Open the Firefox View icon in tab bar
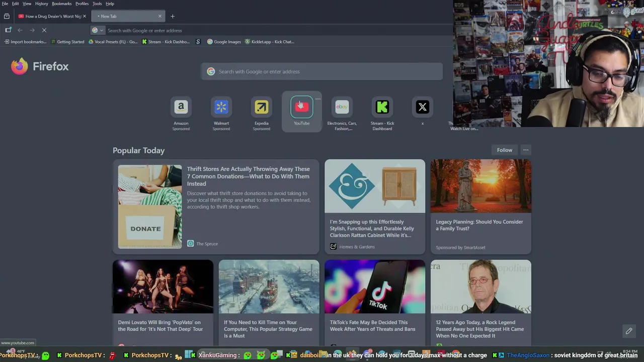The image size is (644, 362). [7, 16]
